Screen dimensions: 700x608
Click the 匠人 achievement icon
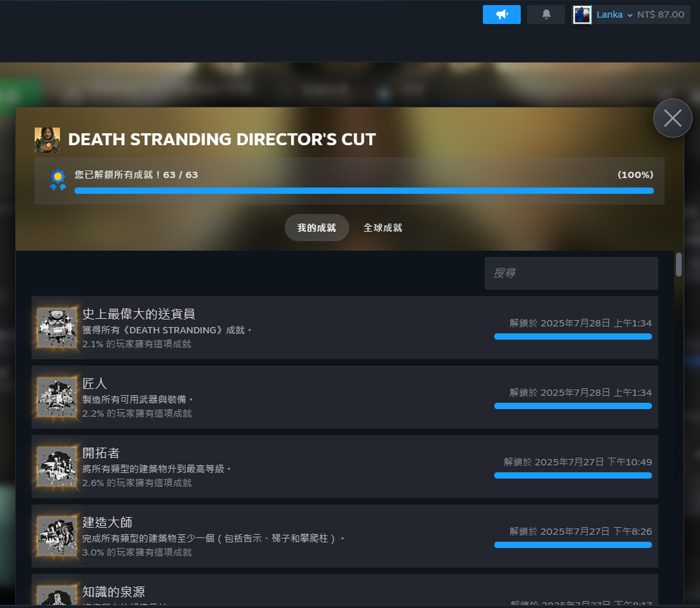click(x=57, y=397)
